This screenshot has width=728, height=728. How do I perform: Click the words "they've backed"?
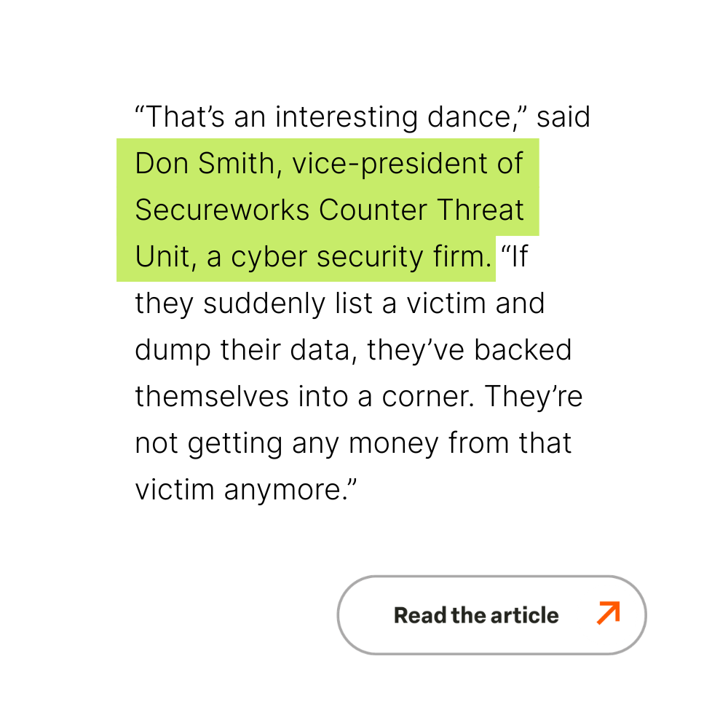[x=470, y=350]
